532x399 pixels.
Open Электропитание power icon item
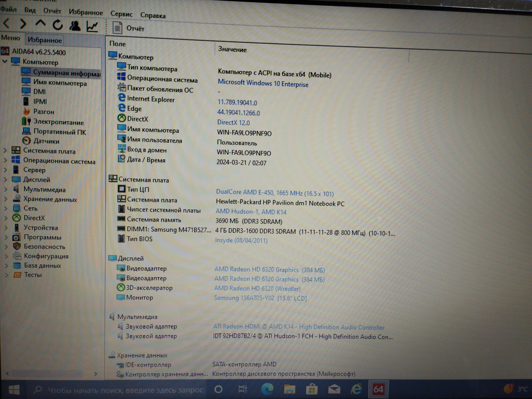[26, 121]
